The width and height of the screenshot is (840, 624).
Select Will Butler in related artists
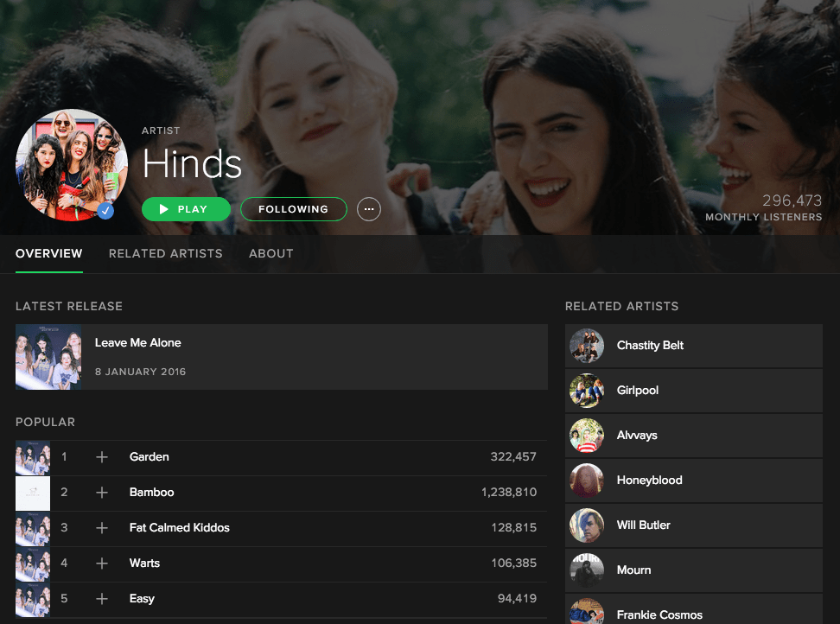coord(643,525)
